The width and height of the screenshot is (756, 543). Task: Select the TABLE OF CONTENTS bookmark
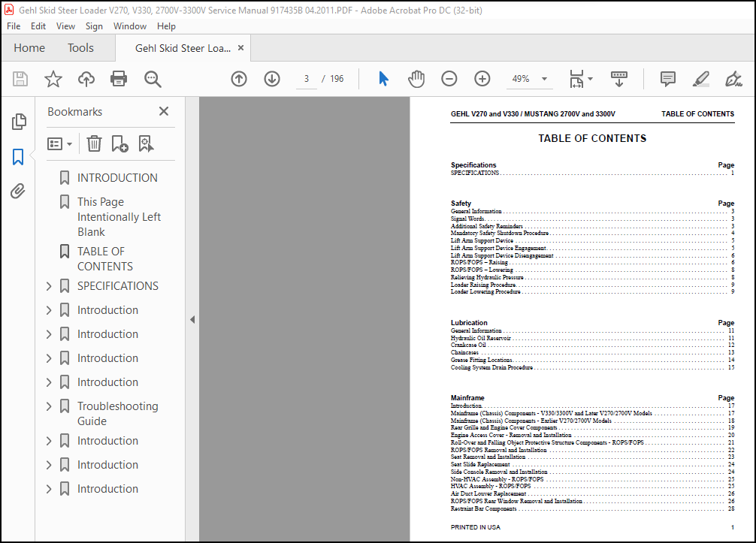[105, 258]
